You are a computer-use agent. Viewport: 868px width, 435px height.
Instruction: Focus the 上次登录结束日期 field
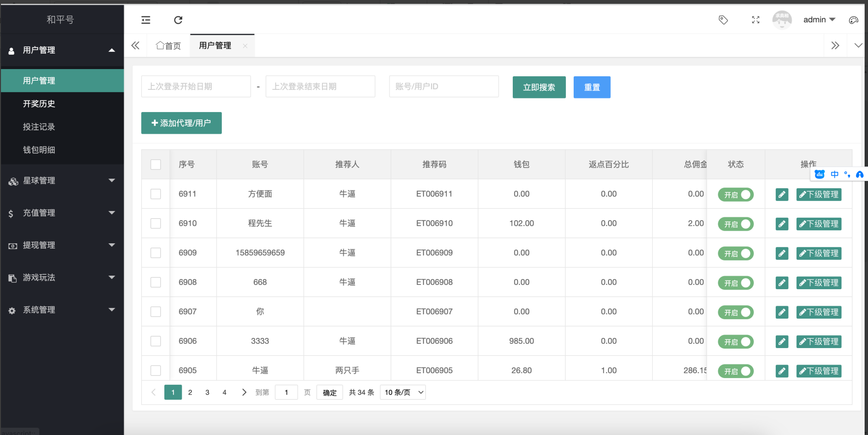coord(320,86)
